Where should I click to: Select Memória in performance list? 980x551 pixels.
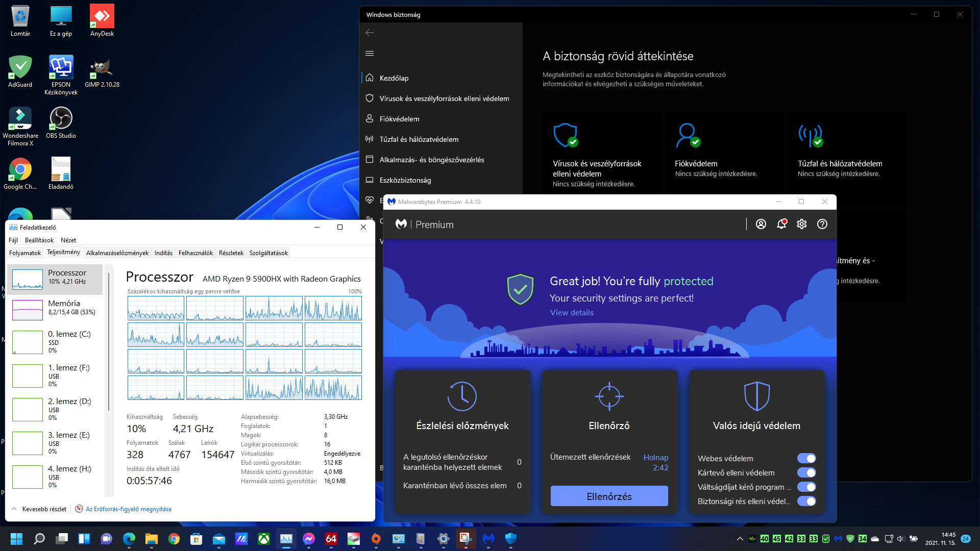coord(55,310)
